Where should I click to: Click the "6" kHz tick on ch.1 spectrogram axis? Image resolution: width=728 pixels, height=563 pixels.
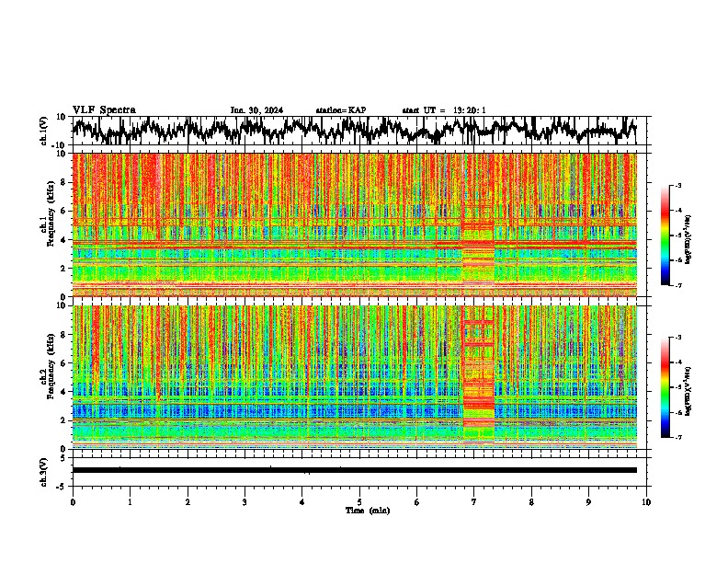(x=63, y=211)
